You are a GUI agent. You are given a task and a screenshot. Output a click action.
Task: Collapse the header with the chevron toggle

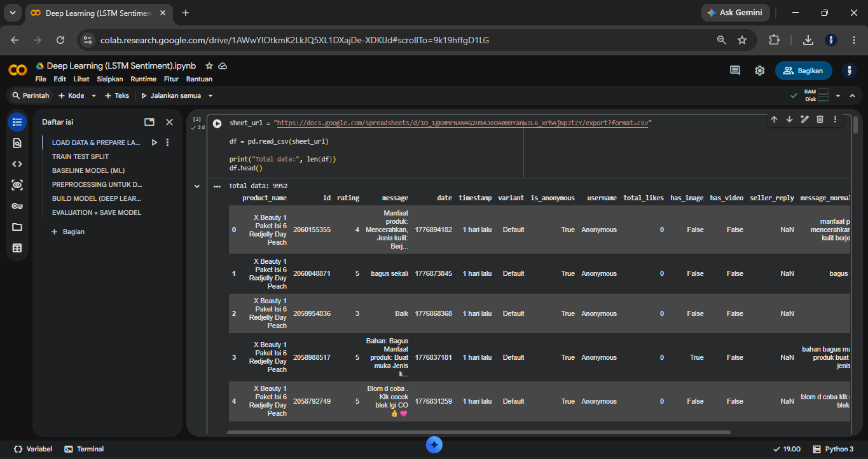click(x=852, y=96)
